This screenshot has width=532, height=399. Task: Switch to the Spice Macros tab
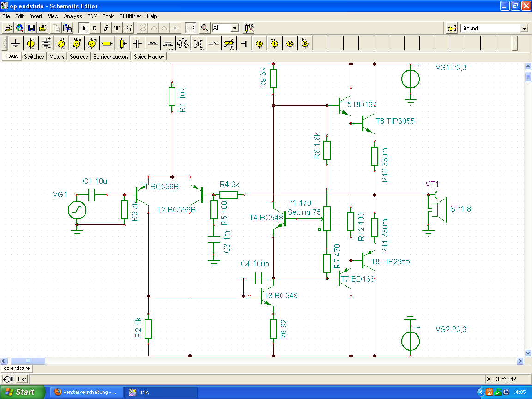[149, 57]
